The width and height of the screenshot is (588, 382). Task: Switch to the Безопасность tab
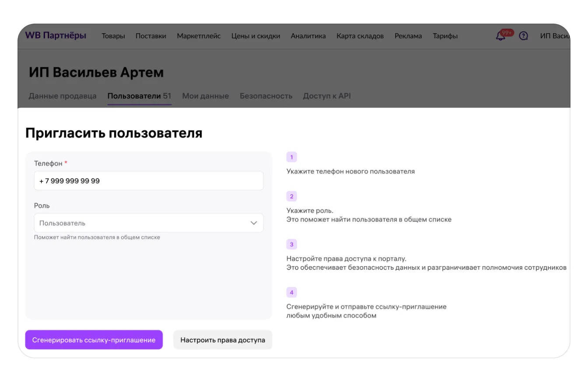coord(266,96)
